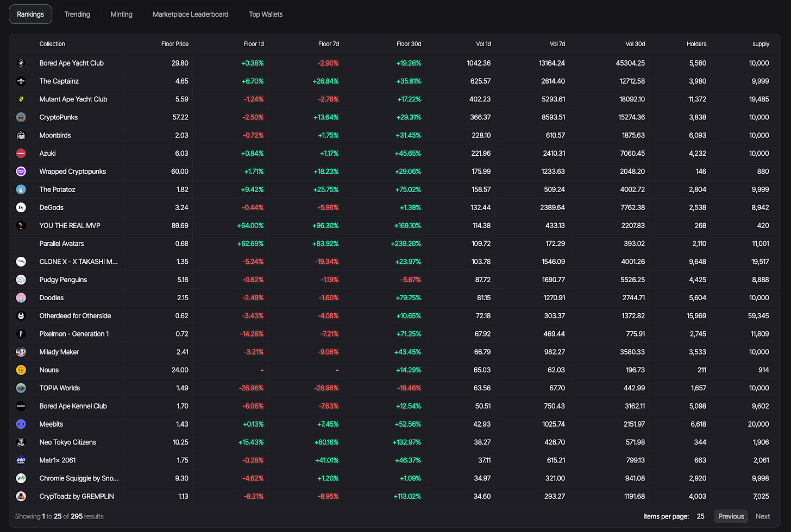
Task: Sort by the Floor Price column header
Action: [x=175, y=44]
